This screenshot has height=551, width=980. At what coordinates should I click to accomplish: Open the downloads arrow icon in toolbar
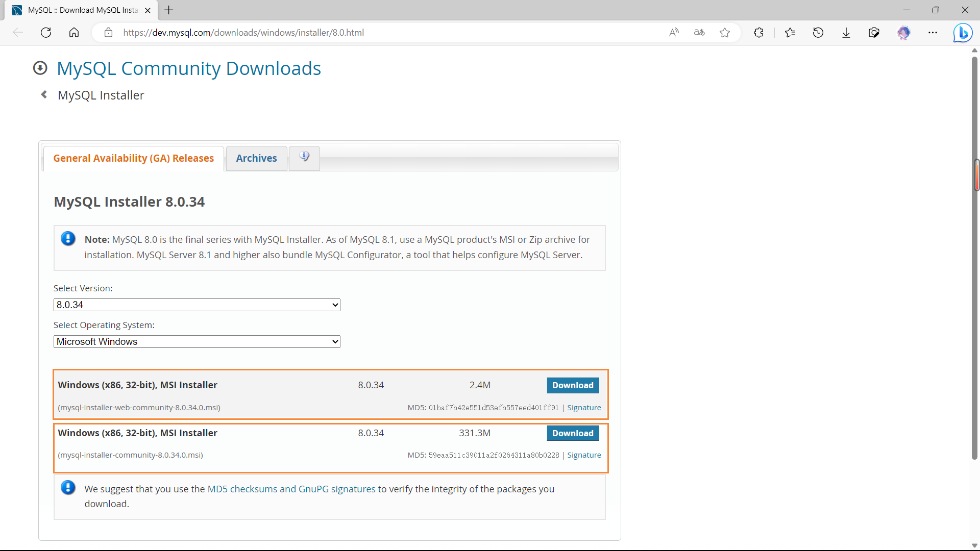coord(846,33)
